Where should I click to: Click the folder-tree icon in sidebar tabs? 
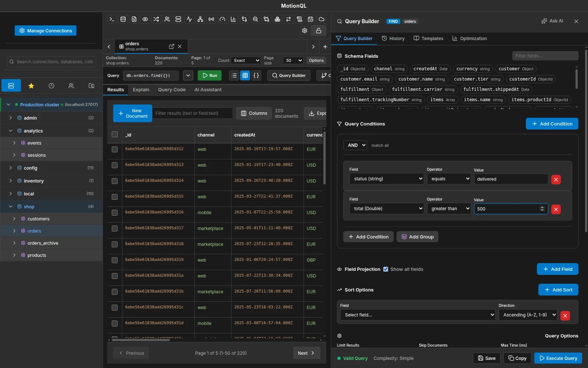pos(92,86)
